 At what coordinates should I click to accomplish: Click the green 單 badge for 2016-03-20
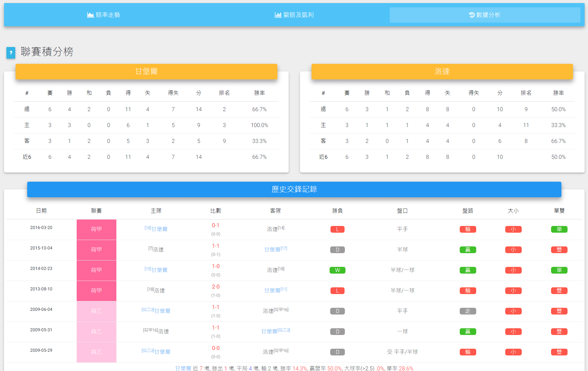point(559,229)
